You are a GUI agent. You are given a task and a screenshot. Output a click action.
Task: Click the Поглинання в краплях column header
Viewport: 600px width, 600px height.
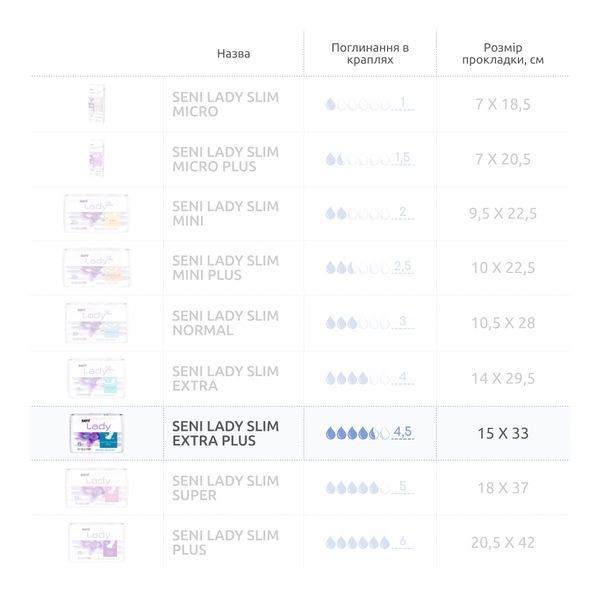point(370,54)
